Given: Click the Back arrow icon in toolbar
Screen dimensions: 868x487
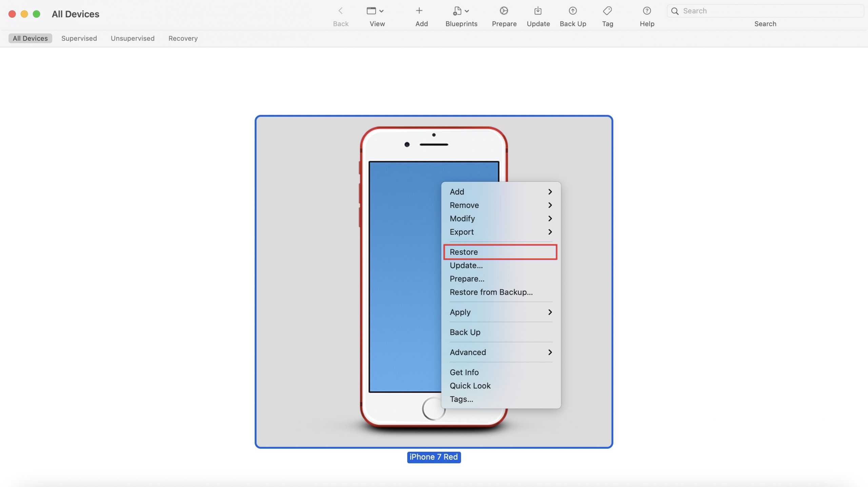Looking at the screenshot, I should [340, 11].
